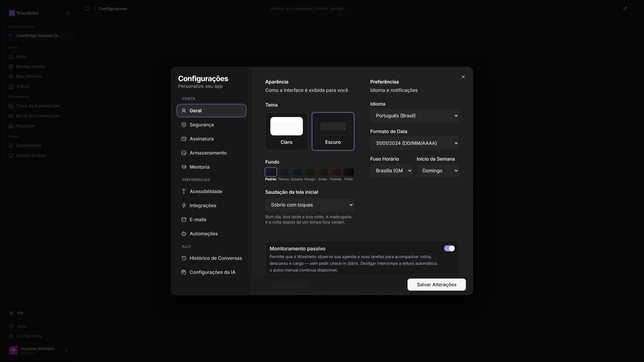Select the Claro theme option
The height and width of the screenshot is (362, 644).
[286, 131]
